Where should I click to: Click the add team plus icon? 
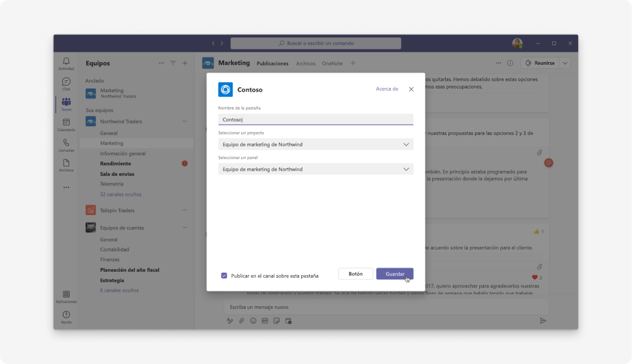(185, 63)
